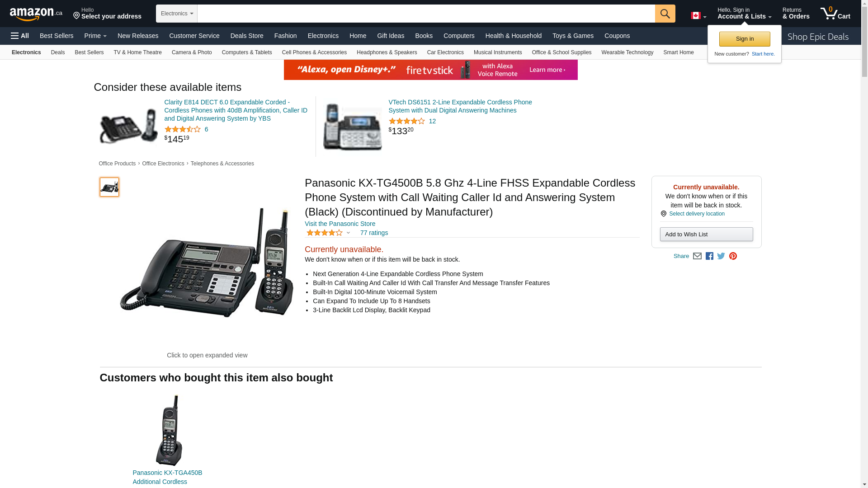Share on Twitter icon
This screenshot has width=868, height=488.
point(721,256)
